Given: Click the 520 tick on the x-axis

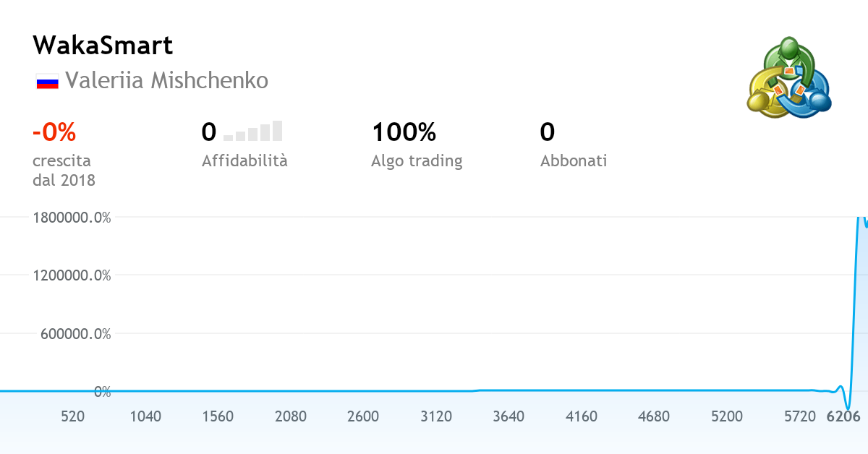Looking at the screenshot, I should [x=72, y=416].
